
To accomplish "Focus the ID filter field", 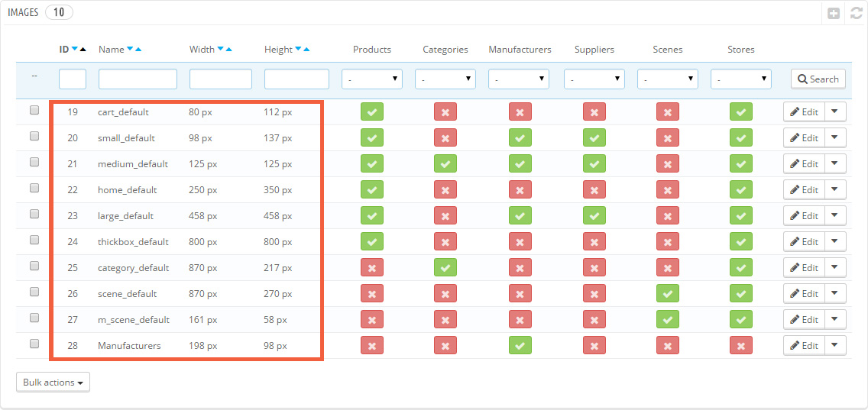I will point(73,79).
